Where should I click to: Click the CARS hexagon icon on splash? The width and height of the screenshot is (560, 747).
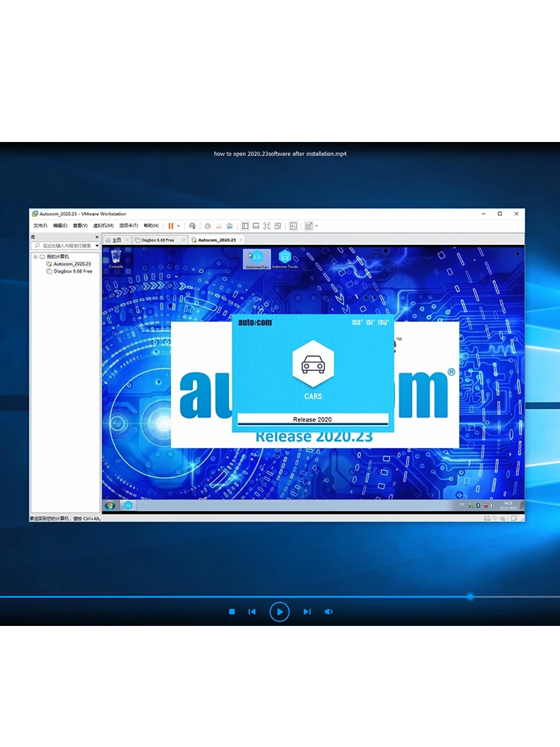click(313, 364)
